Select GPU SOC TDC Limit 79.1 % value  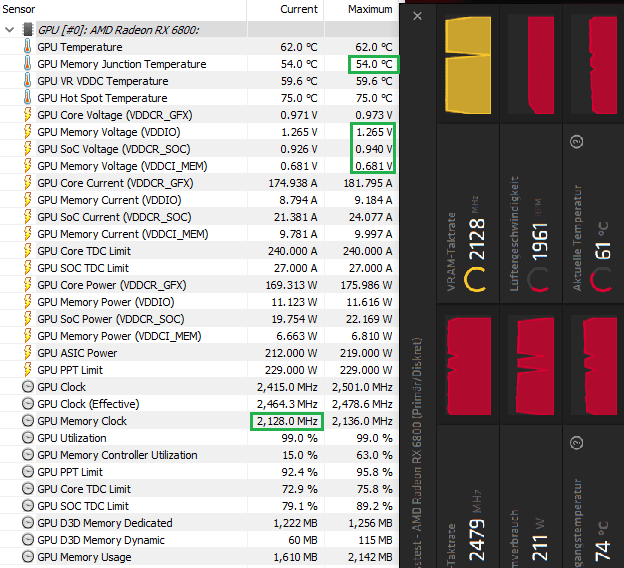point(299,506)
